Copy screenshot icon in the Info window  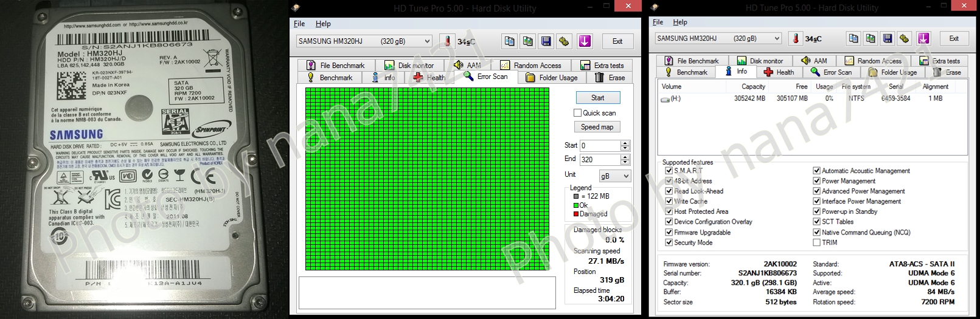click(x=871, y=38)
